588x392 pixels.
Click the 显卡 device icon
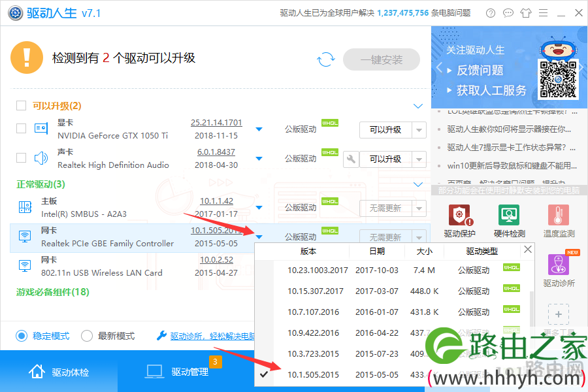point(41,129)
